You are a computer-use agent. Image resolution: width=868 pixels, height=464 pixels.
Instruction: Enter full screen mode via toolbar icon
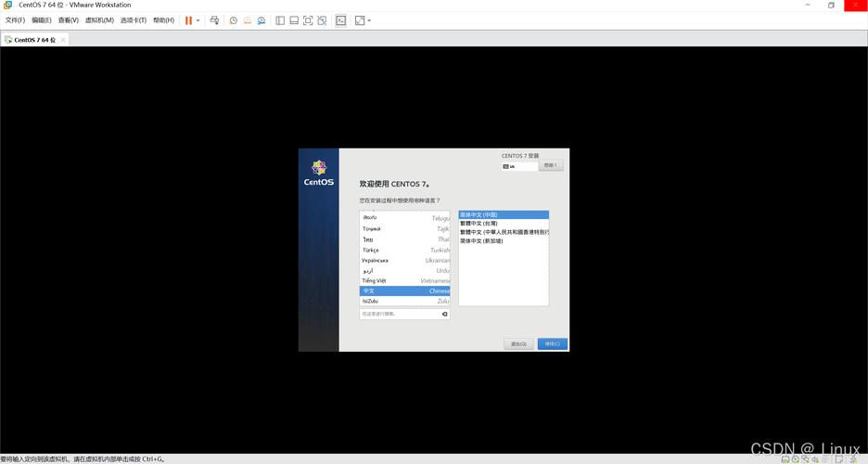point(308,19)
